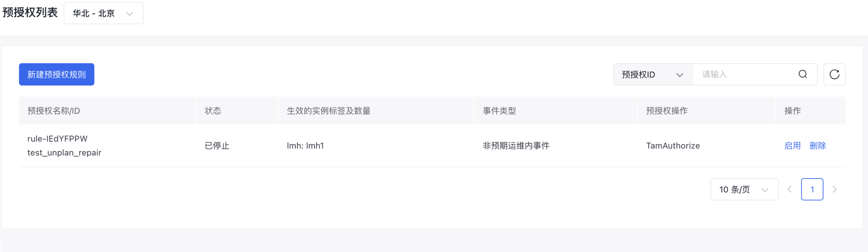The height and width of the screenshot is (252, 868).
Task: Go to the previous page arrow
Action: 790,190
